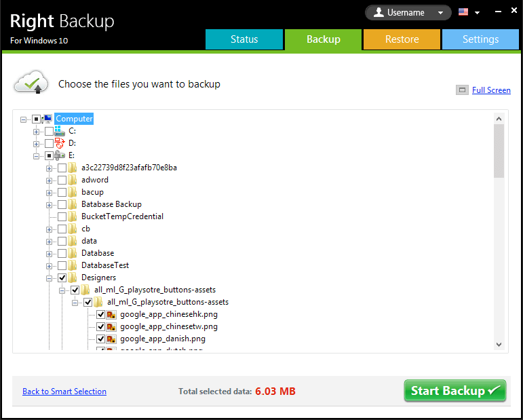Open the Username account dropdown
523x420 pixels.
[408, 13]
